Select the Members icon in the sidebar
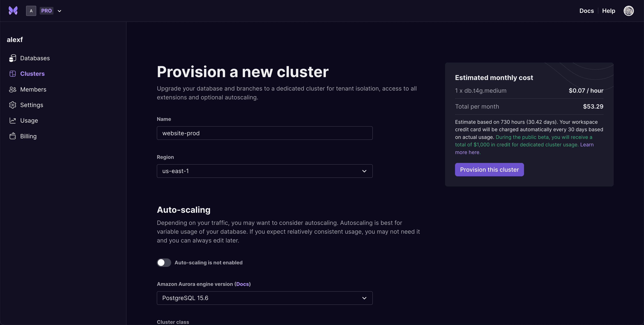This screenshot has height=325, width=644. (13, 89)
